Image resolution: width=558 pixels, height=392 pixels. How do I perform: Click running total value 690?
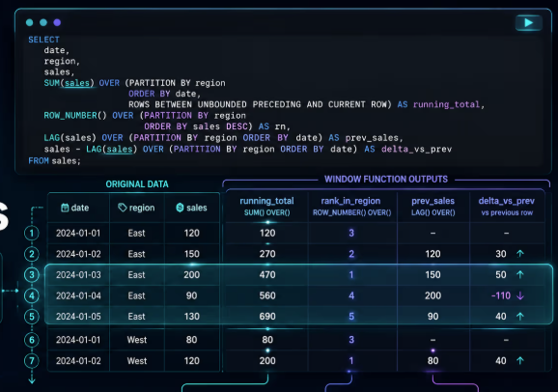tap(267, 317)
